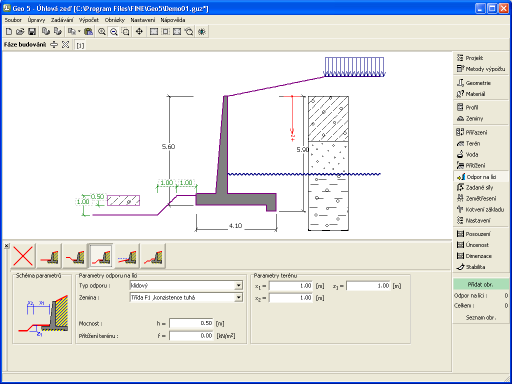512x384 pixels.
Task: Expand Typ odporu dropdown
Action: (x=238, y=285)
